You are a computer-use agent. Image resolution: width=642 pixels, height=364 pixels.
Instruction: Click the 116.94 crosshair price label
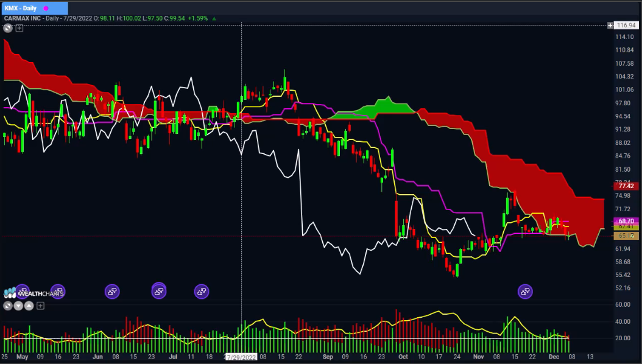tap(626, 26)
